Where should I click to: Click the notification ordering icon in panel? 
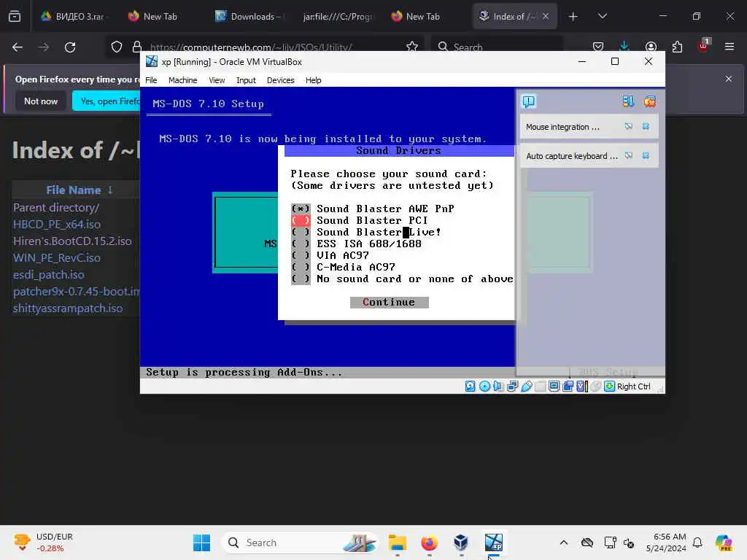pyautogui.click(x=628, y=101)
